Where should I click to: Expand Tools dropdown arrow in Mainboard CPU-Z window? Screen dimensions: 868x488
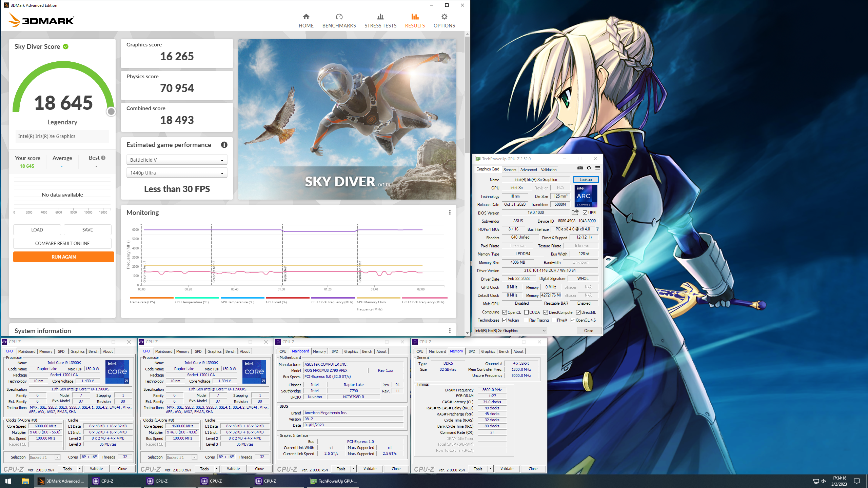(354, 468)
